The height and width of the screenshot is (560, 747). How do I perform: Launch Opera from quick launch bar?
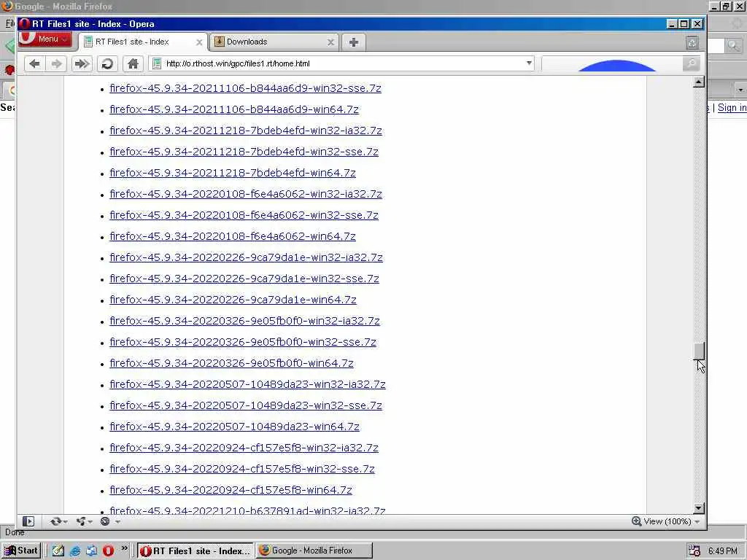tap(108, 551)
